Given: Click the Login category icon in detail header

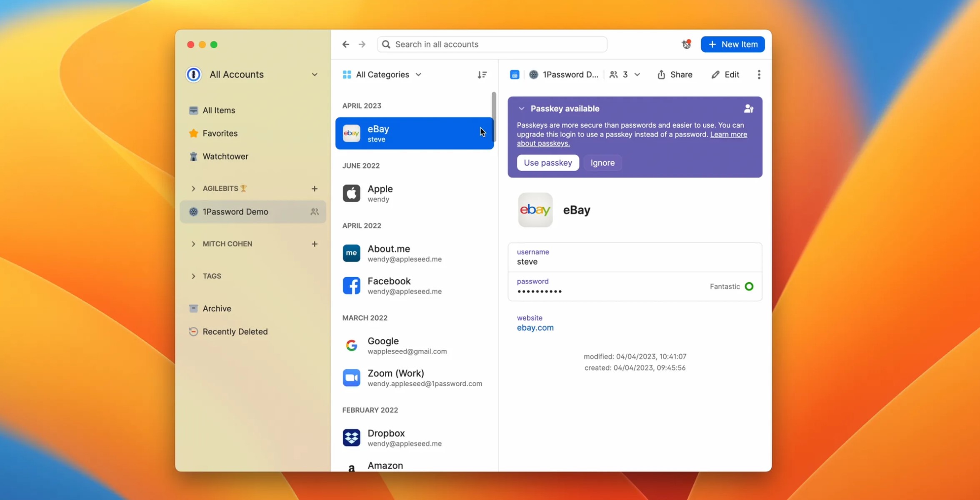Looking at the screenshot, I should pos(515,75).
